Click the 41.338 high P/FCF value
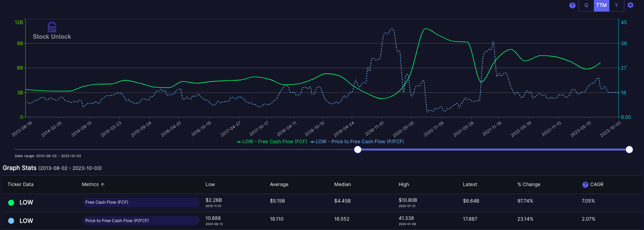The height and width of the screenshot is (230, 644). pos(406,218)
